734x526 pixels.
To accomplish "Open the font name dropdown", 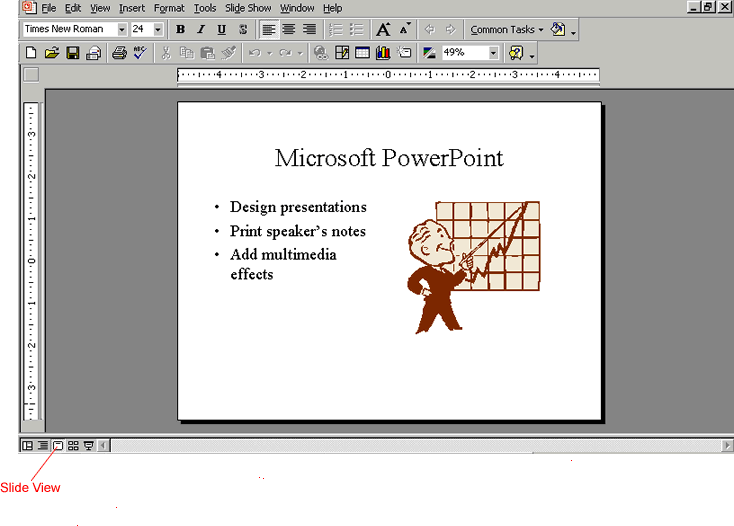I will pos(122,30).
